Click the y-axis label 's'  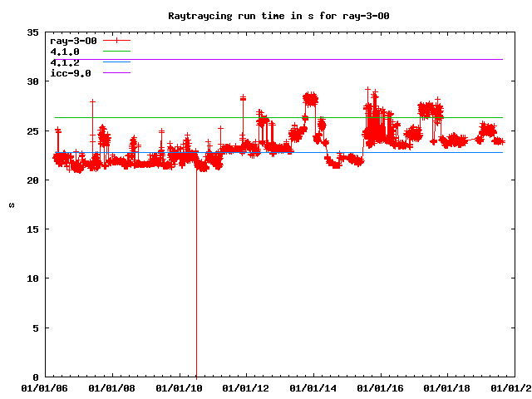click(12, 204)
